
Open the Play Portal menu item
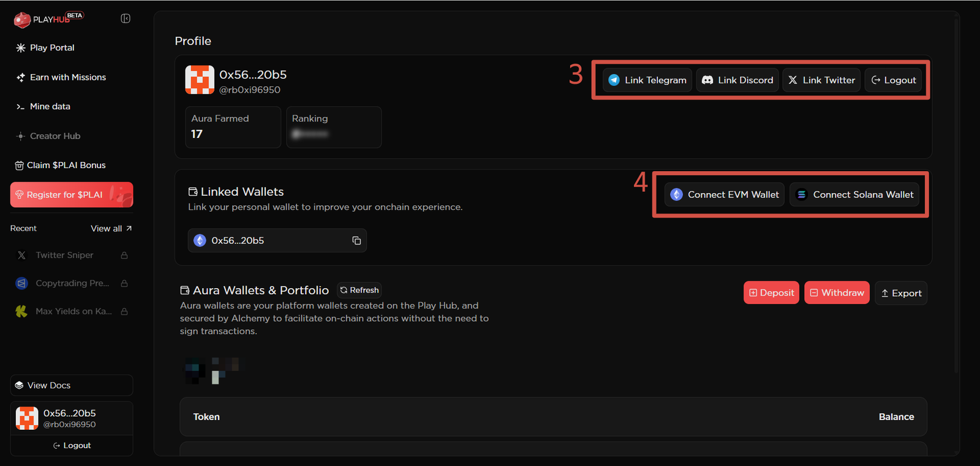(52, 48)
